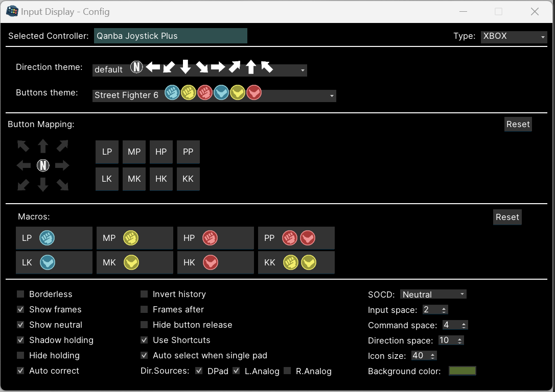Click the Icon size value 40 field
Image resolution: width=555 pixels, height=392 pixels.
pos(420,356)
